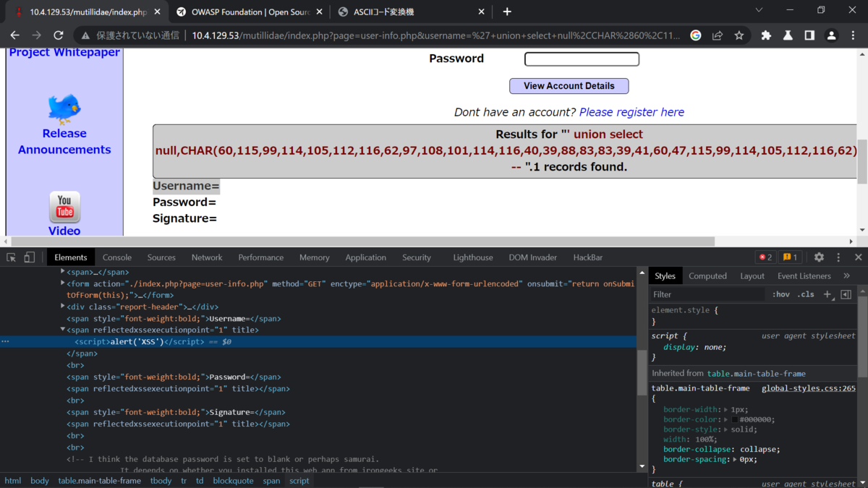Open the Application tab
Screen dimensions: 868x488
366,257
